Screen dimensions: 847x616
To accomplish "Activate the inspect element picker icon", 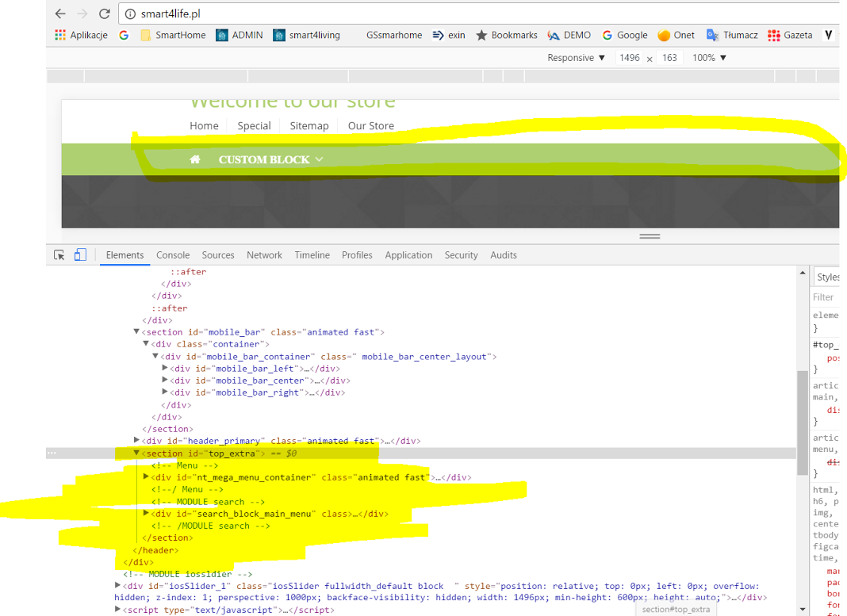I will [x=59, y=255].
